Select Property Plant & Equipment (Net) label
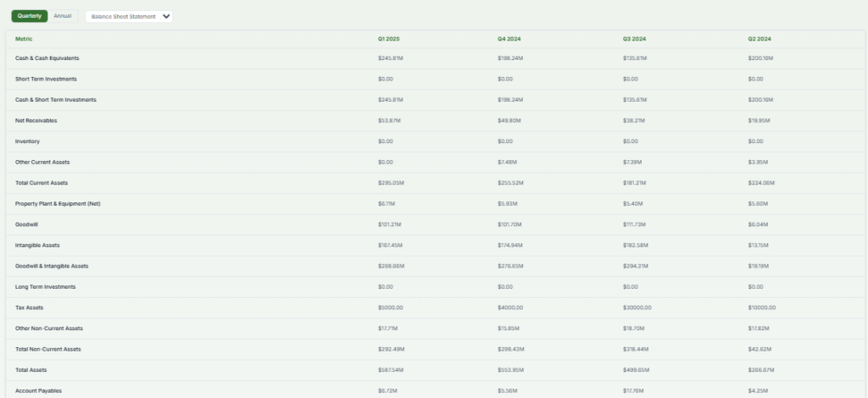This screenshot has height=398, width=868. click(x=58, y=204)
